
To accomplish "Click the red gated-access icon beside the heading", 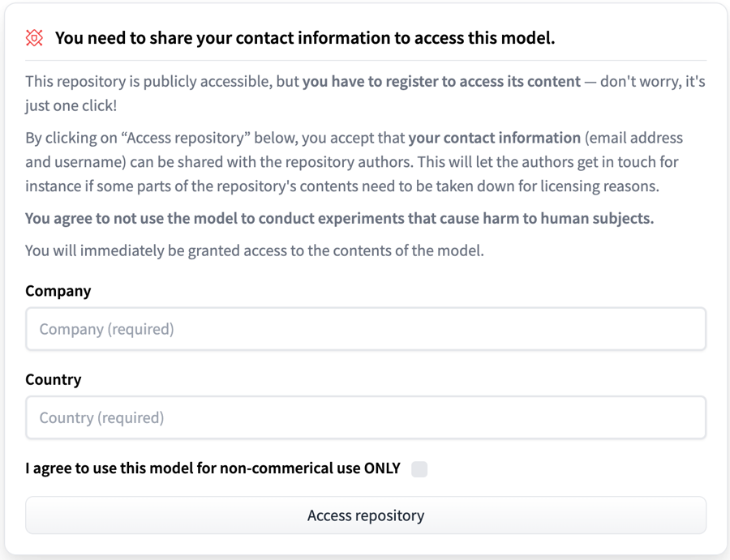I will click(34, 38).
